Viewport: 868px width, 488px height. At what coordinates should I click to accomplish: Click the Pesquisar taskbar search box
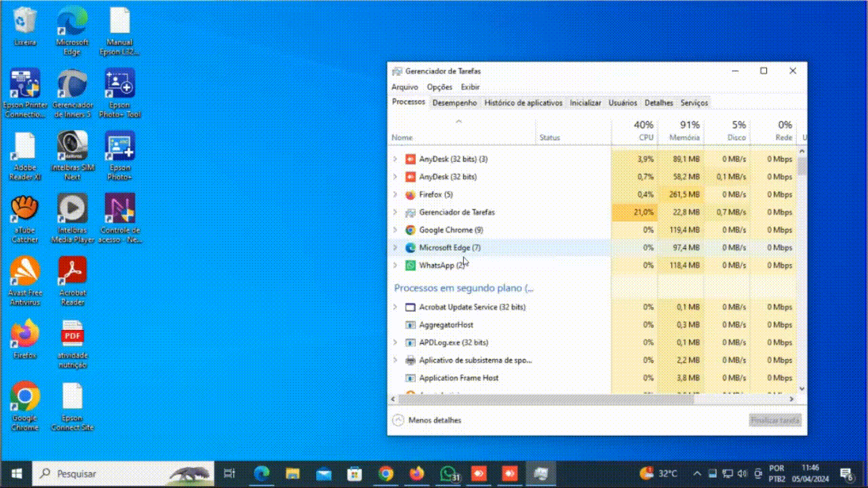point(123,474)
